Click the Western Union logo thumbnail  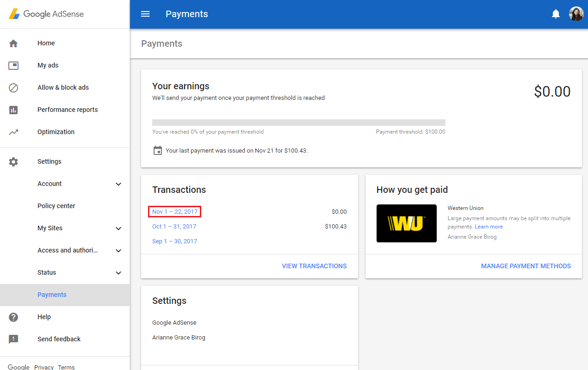(x=406, y=223)
